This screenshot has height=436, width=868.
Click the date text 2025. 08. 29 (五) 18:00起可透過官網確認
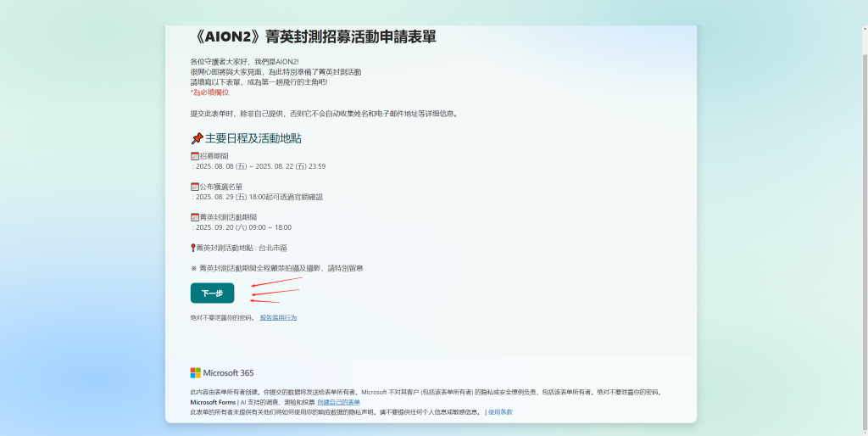(259, 197)
